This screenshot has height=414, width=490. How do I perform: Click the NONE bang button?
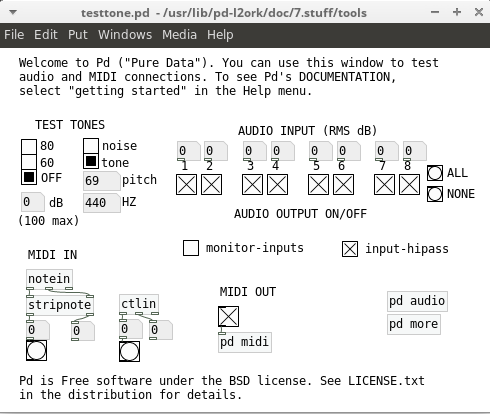435,194
